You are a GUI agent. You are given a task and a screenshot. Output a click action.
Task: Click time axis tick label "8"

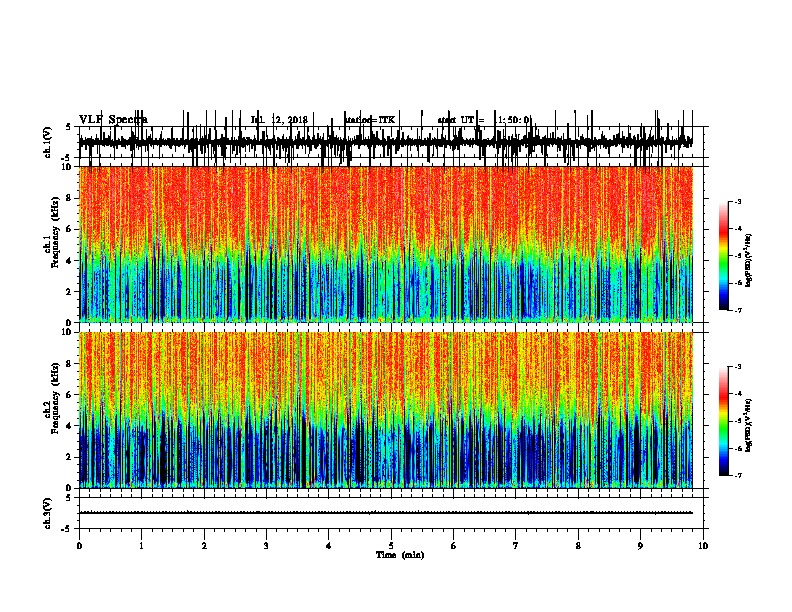pyautogui.click(x=578, y=545)
